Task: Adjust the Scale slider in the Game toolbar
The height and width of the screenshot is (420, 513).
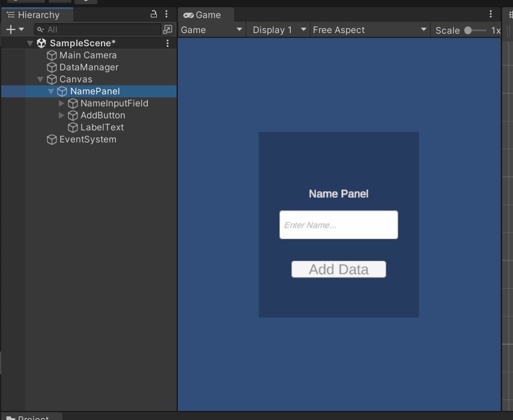Action: pos(468,30)
